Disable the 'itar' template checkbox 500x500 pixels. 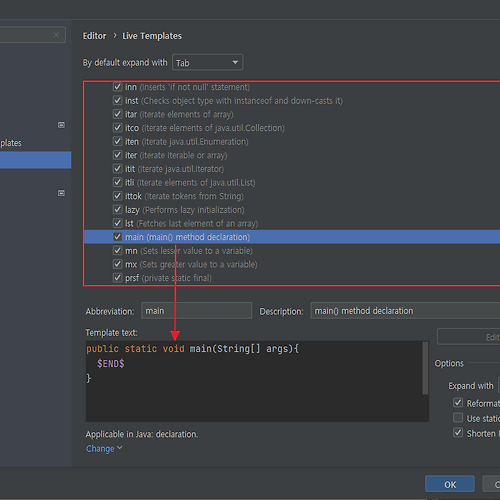tap(117, 114)
